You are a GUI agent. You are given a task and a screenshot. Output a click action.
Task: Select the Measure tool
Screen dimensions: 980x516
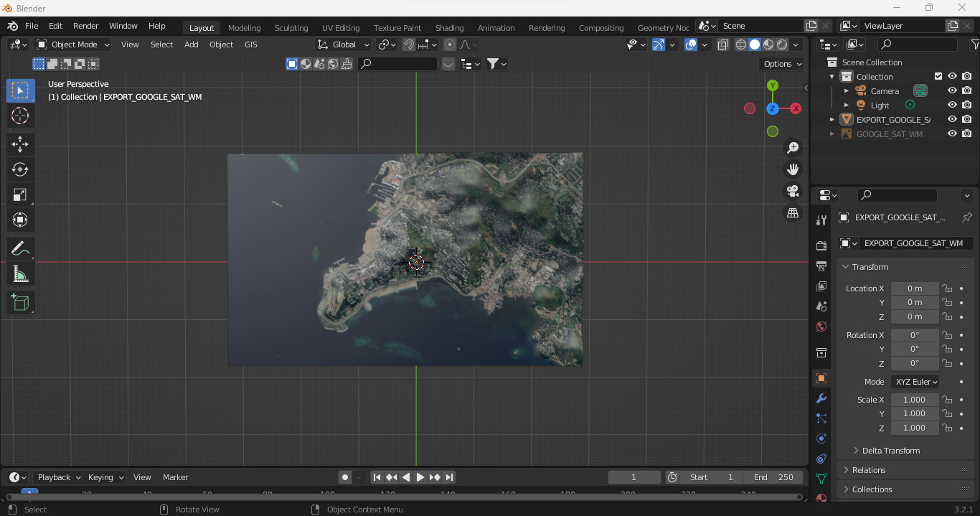click(20, 273)
